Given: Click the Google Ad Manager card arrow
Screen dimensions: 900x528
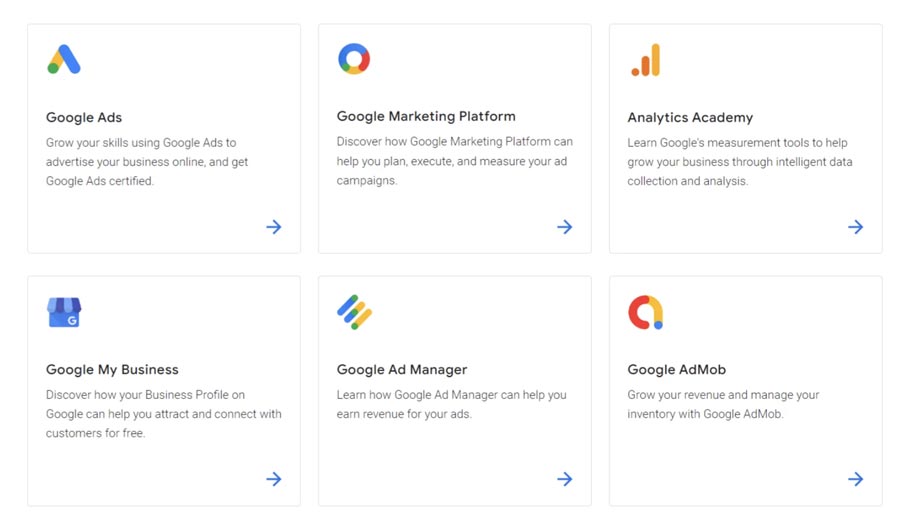Looking at the screenshot, I should [565, 479].
